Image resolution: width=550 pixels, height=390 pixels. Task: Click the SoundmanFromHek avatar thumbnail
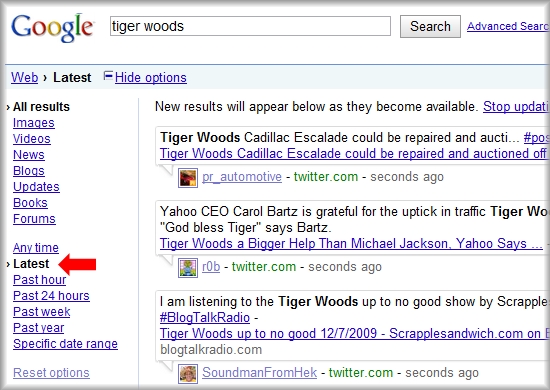point(188,374)
